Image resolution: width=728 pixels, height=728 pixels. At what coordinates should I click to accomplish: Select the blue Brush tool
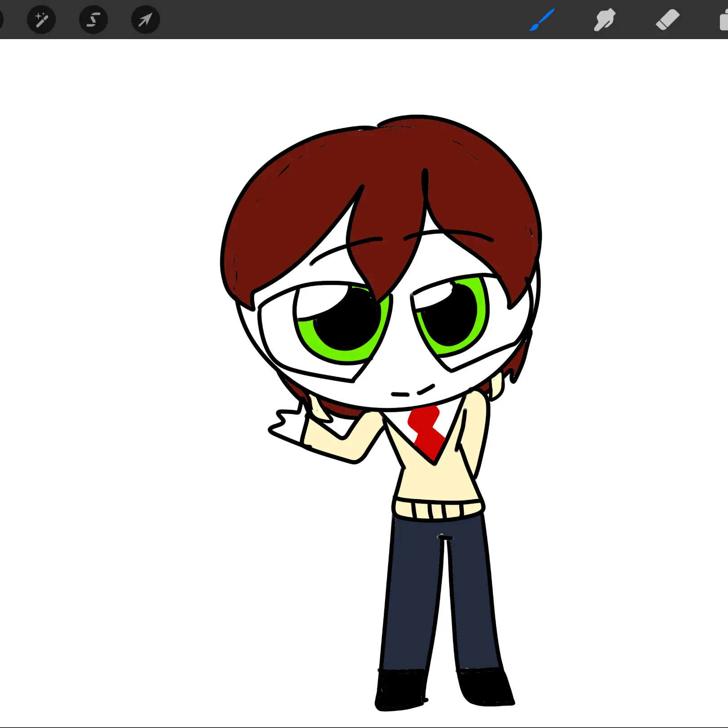pos(542,20)
